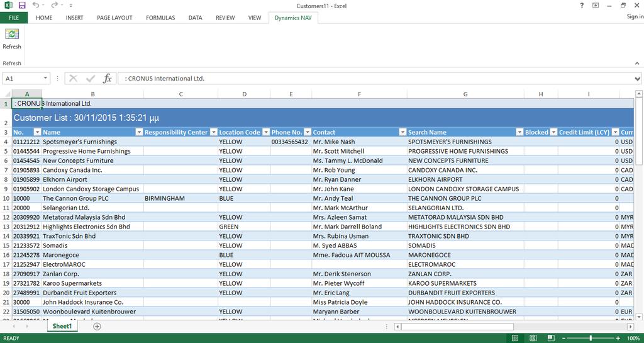Open Customize Quick Access Toolbar arrow

pos(70,6)
